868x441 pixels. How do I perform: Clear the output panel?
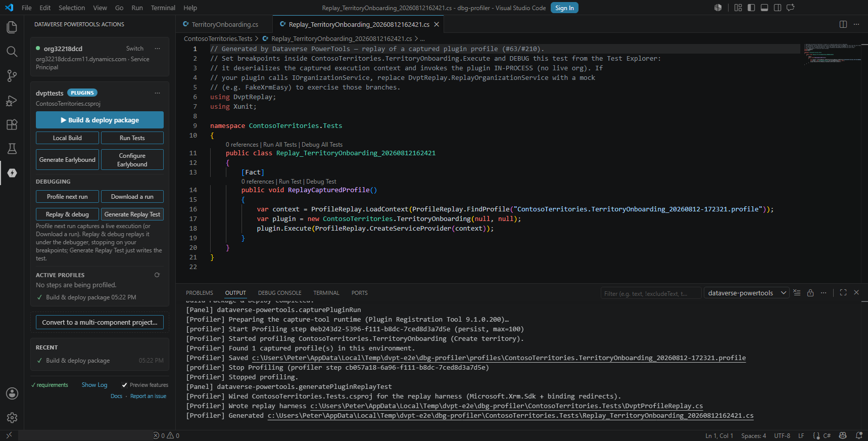click(797, 293)
